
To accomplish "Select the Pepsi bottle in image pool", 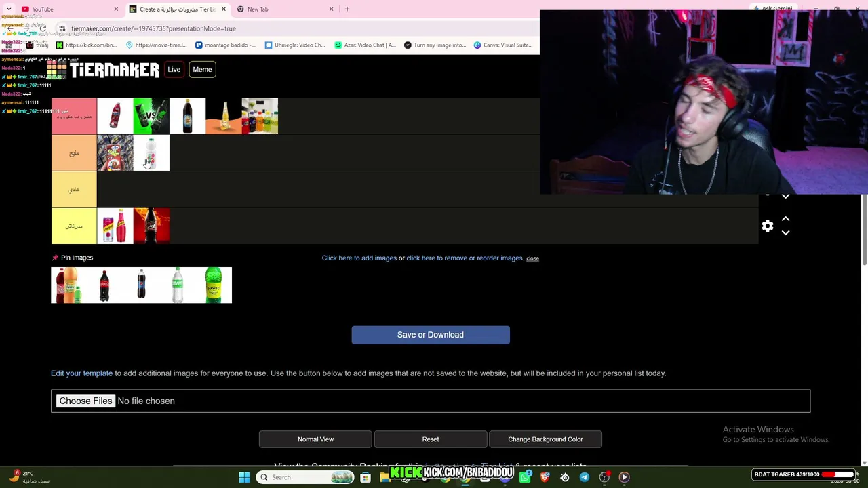I will [141, 285].
